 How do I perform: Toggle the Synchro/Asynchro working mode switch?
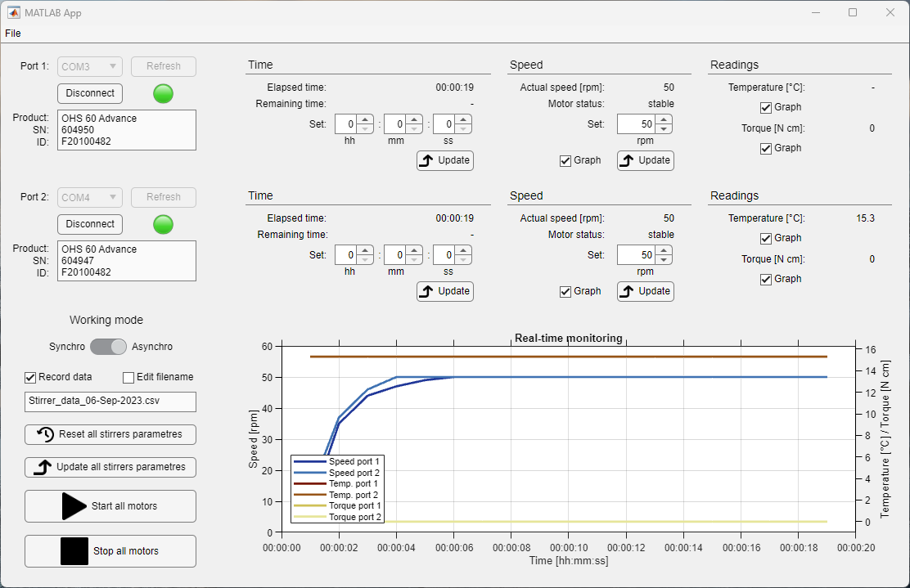(x=108, y=347)
